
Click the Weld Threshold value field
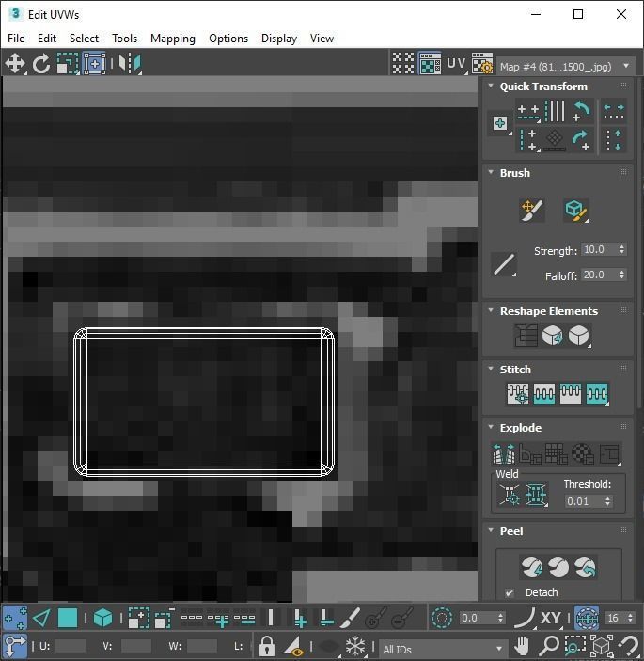585,501
